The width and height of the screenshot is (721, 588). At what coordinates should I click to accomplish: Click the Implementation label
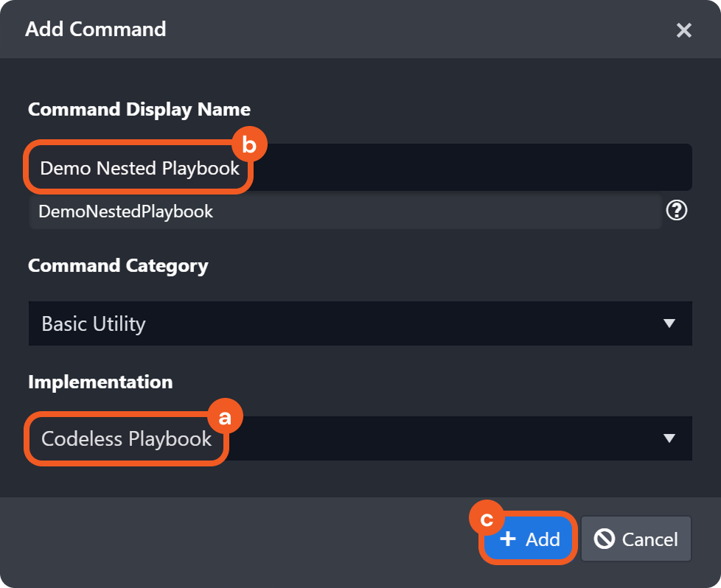click(x=100, y=382)
